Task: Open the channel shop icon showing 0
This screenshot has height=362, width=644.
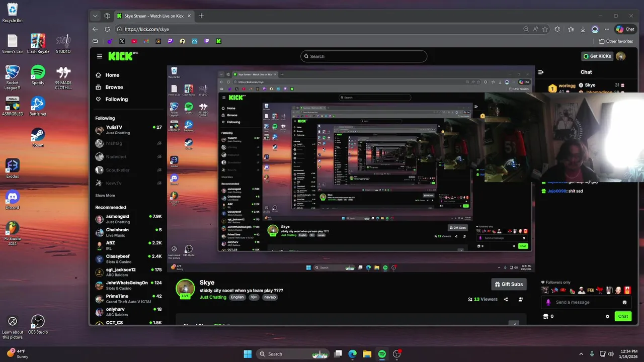Action: tap(548, 316)
